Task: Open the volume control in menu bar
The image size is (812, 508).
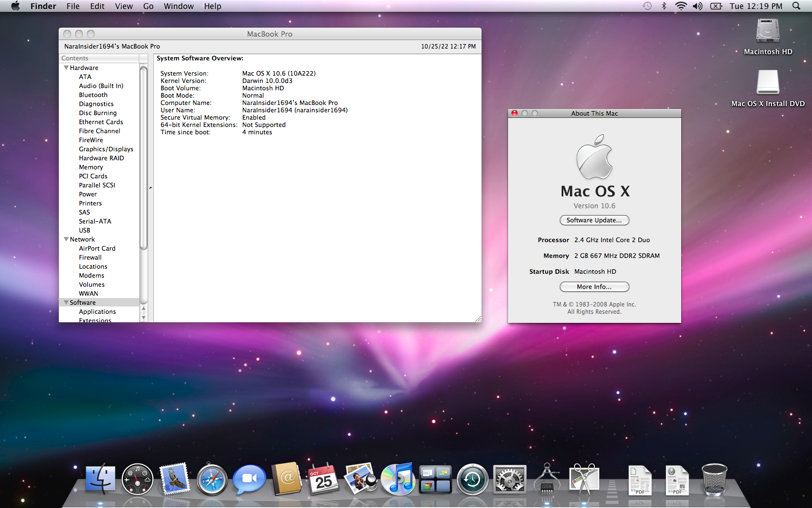Action: coord(698,6)
